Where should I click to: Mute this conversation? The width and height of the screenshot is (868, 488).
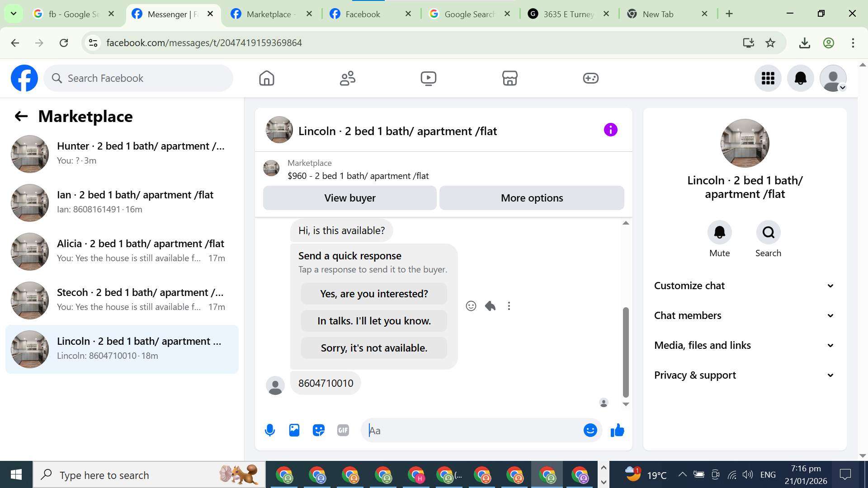click(x=719, y=232)
